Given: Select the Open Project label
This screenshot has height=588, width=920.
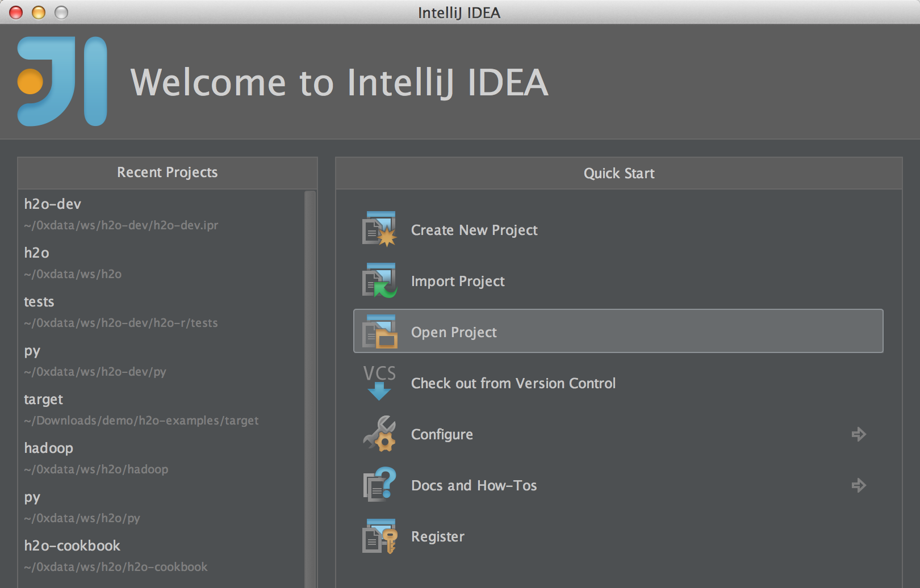Looking at the screenshot, I should [x=454, y=332].
